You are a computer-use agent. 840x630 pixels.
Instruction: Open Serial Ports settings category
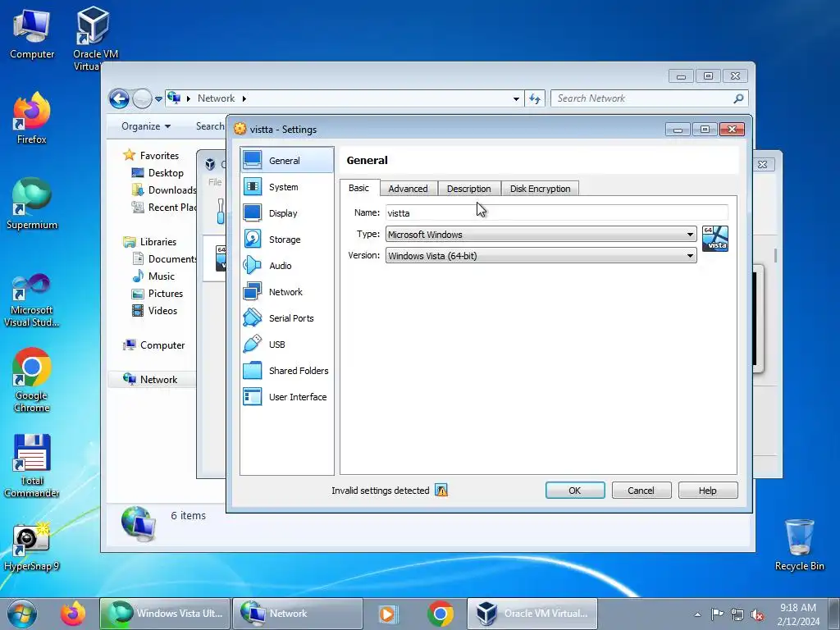(x=286, y=318)
